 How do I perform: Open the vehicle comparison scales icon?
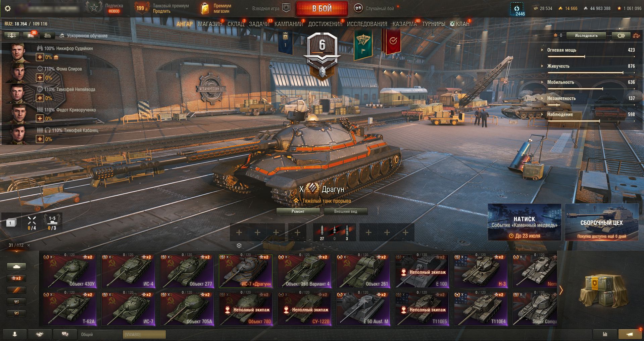636,36
